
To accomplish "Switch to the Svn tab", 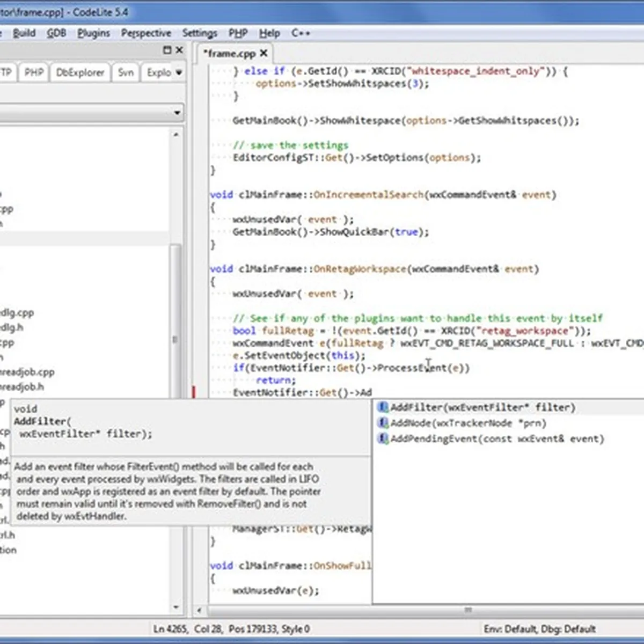I will click(x=126, y=72).
